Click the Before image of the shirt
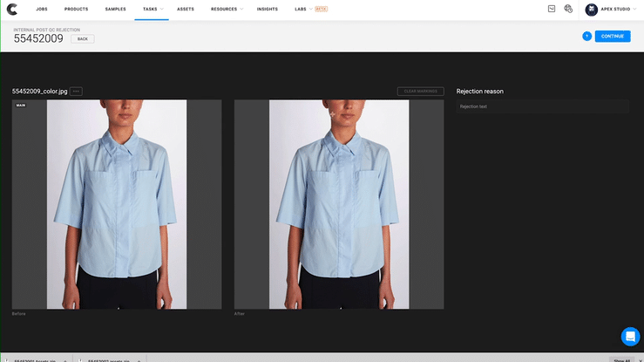The height and width of the screenshot is (362, 644). click(117, 204)
